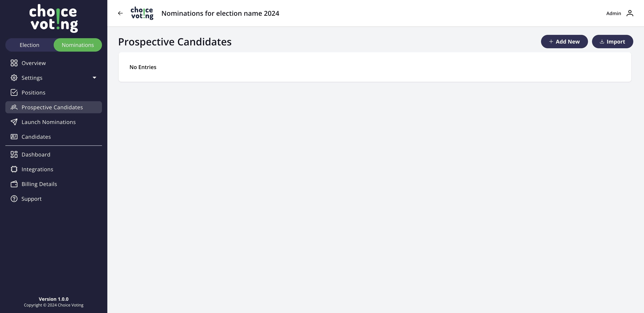Click the Billing Details wallet icon

(x=14, y=184)
